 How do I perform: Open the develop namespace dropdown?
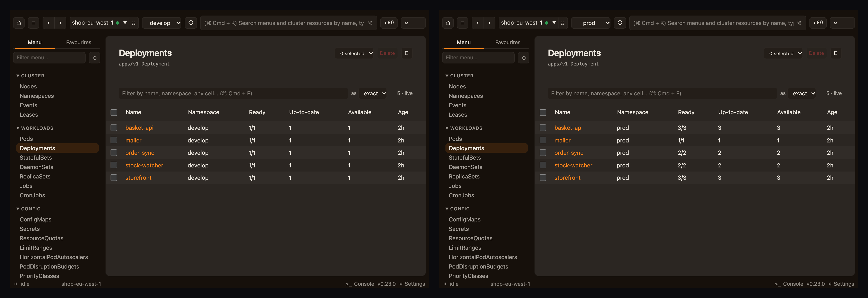(x=162, y=23)
